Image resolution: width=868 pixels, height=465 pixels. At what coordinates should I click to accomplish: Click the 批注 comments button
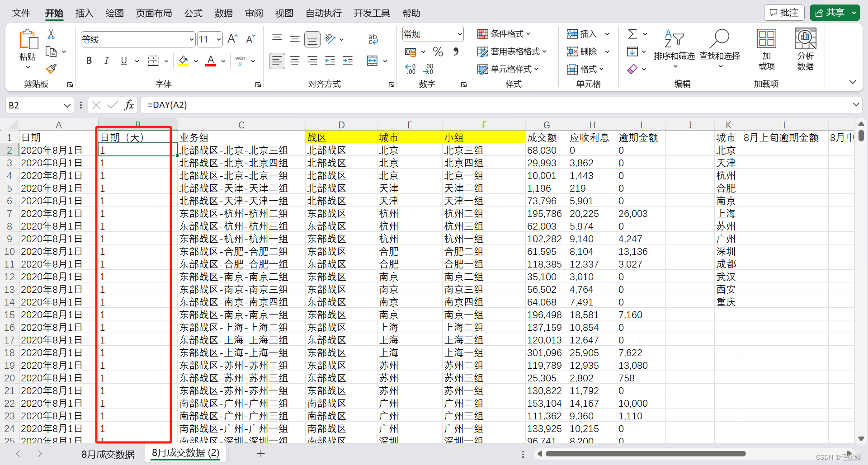784,12
